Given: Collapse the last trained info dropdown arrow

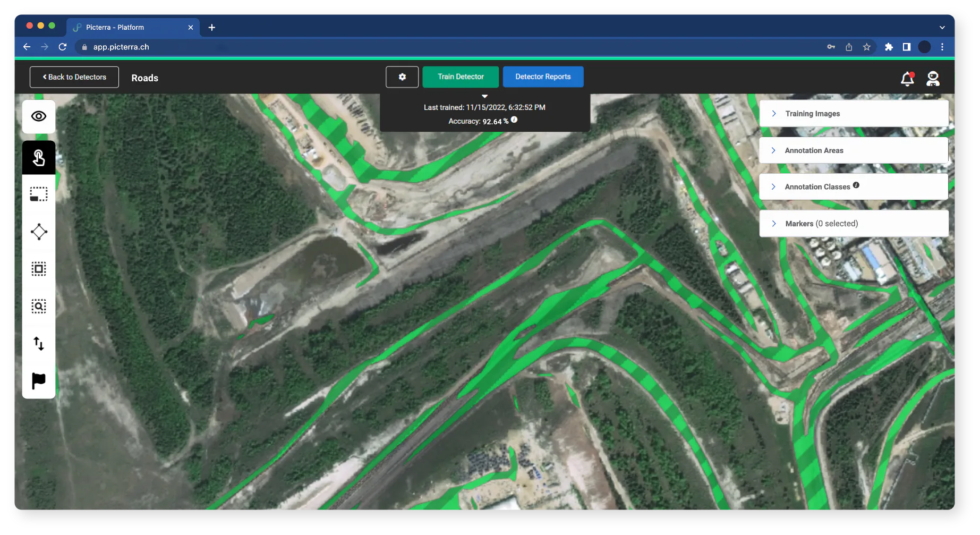Looking at the screenshot, I should [484, 96].
